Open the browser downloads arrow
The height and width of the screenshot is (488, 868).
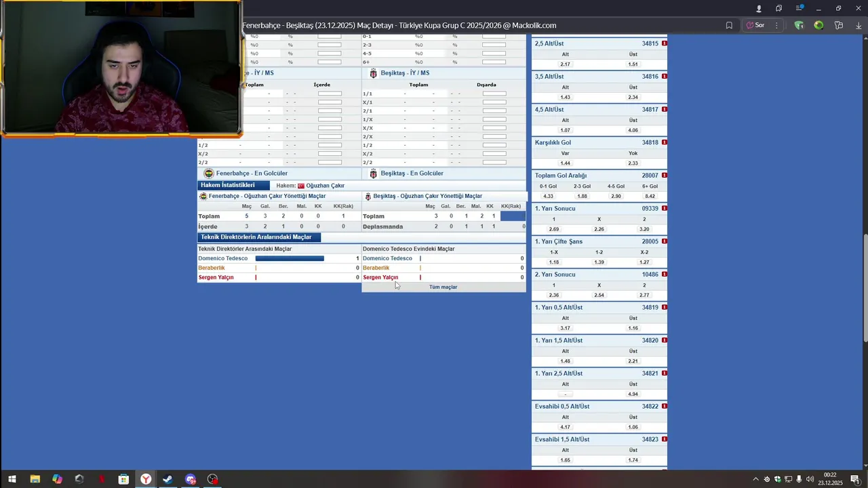tap(859, 25)
